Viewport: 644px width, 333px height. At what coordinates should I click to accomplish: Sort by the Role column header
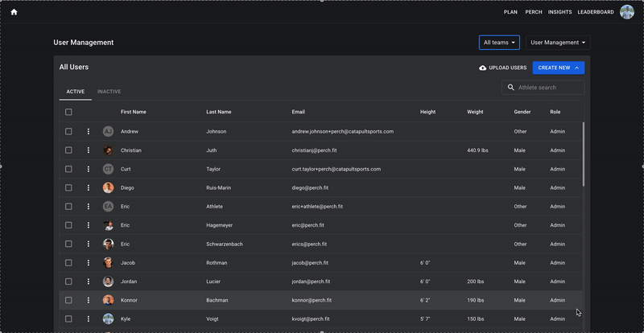pos(555,112)
